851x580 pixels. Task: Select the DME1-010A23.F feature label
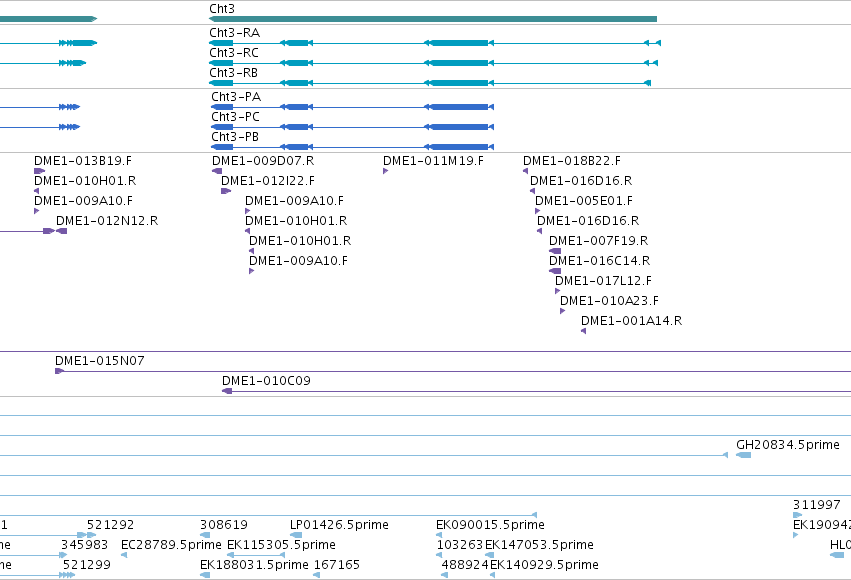pyautogui.click(x=609, y=302)
